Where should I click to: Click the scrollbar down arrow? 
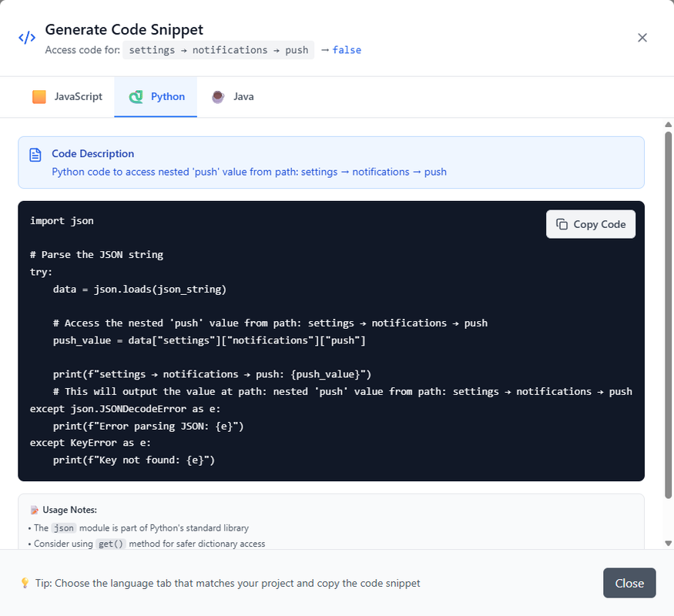[668, 543]
